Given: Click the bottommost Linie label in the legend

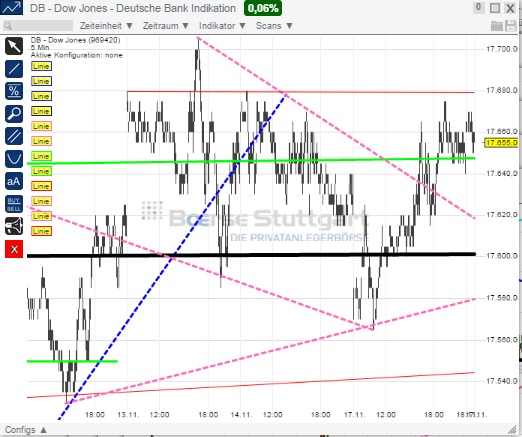Looking at the screenshot, I should (x=41, y=231).
